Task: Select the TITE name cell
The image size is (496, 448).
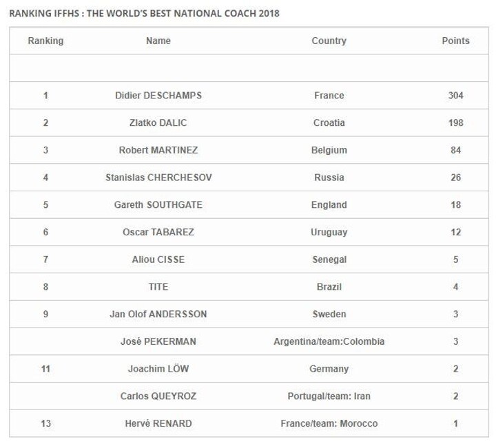Action: click(x=158, y=287)
